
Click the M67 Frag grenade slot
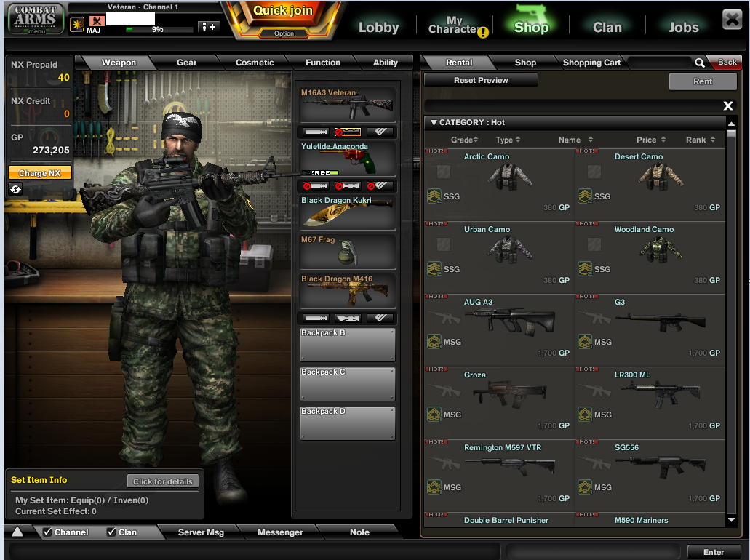348,252
